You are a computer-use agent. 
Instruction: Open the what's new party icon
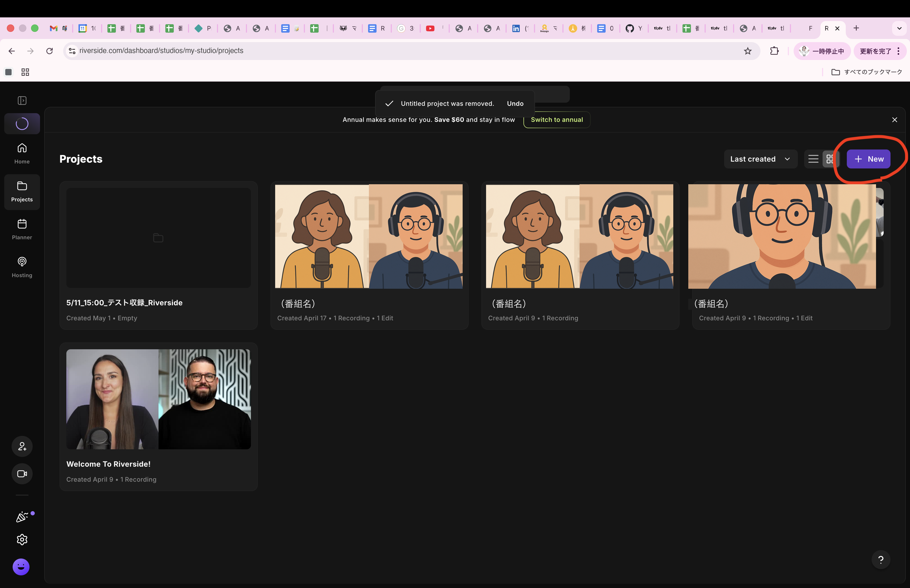coord(22,517)
